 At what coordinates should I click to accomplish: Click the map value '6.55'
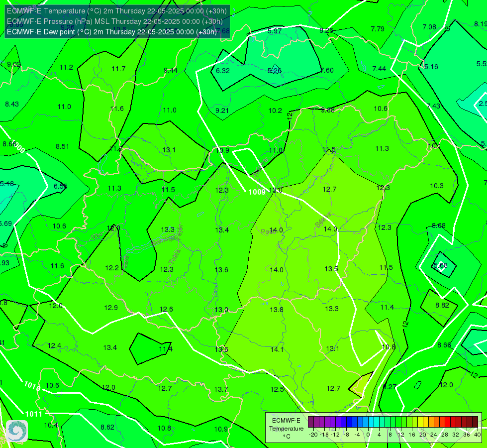click(61, 186)
